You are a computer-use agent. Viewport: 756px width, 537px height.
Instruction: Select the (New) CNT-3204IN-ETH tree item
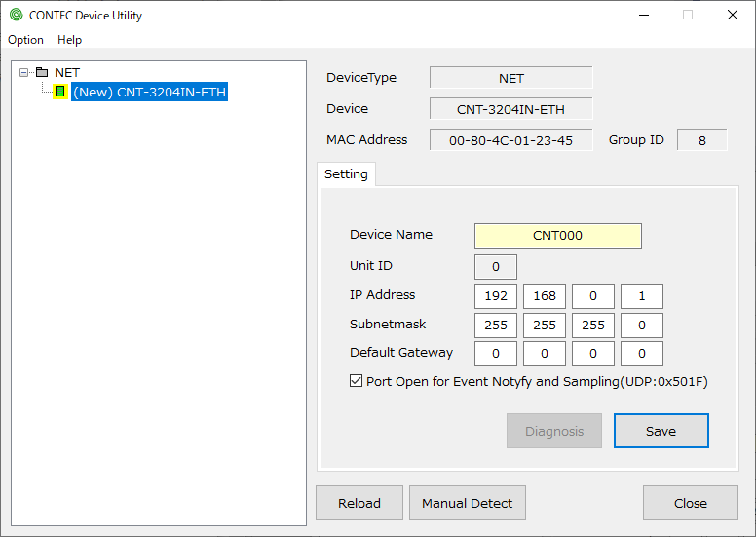149,92
